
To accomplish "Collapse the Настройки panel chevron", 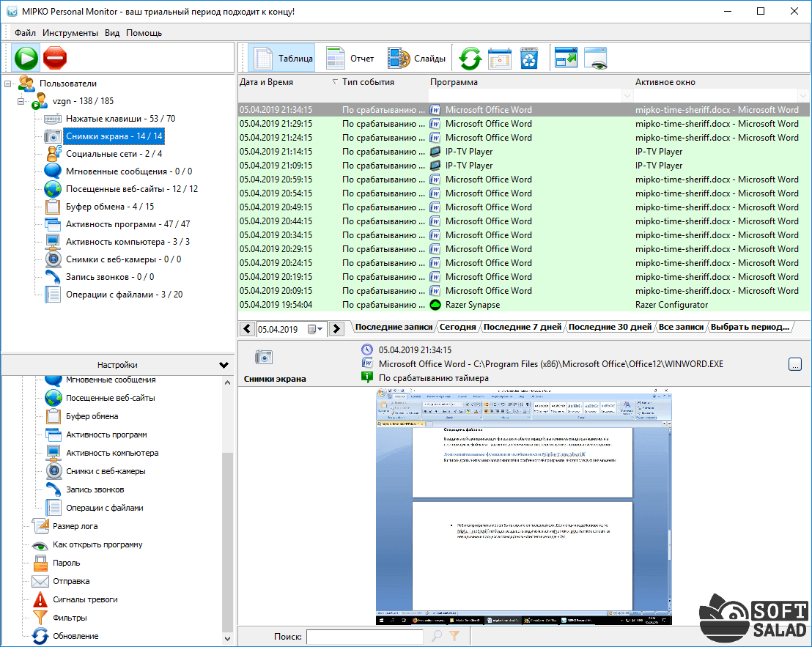I will click(x=224, y=365).
